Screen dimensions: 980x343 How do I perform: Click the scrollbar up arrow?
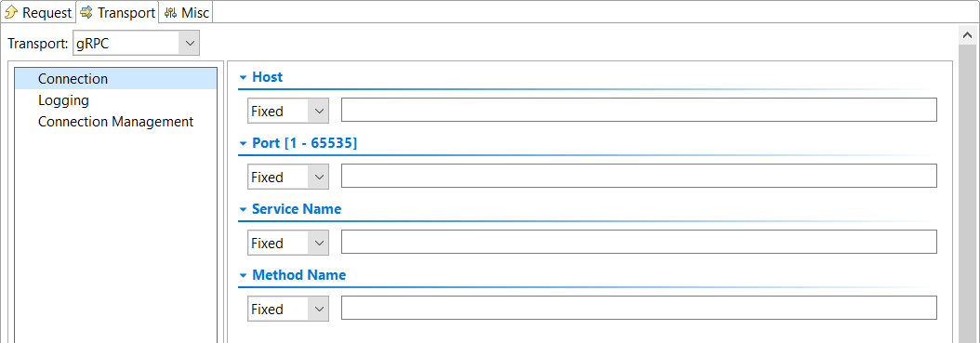tap(969, 36)
